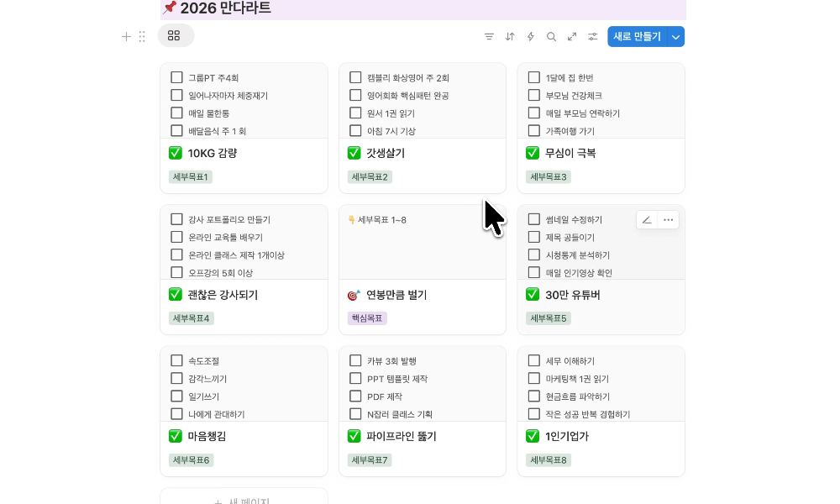Image resolution: width=840 pixels, height=504 pixels.
Task: Click the sort arrows icon
Action: pyautogui.click(x=510, y=37)
